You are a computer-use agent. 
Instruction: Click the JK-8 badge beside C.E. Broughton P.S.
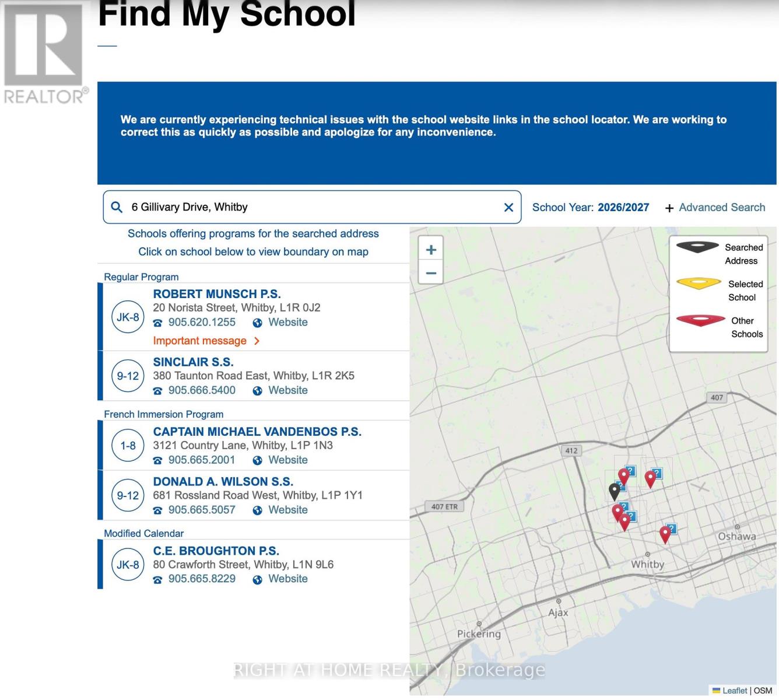(128, 565)
